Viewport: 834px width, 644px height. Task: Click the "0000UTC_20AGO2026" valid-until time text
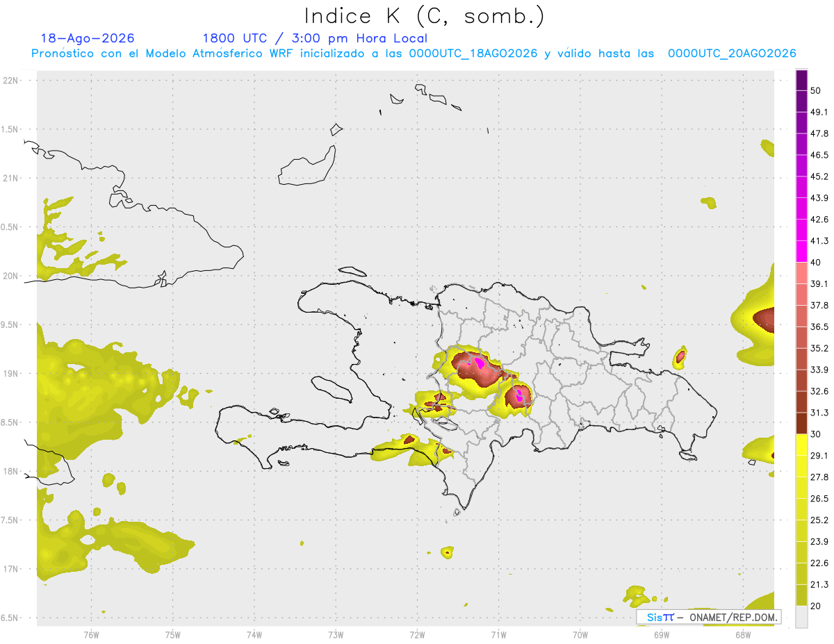coord(732,53)
